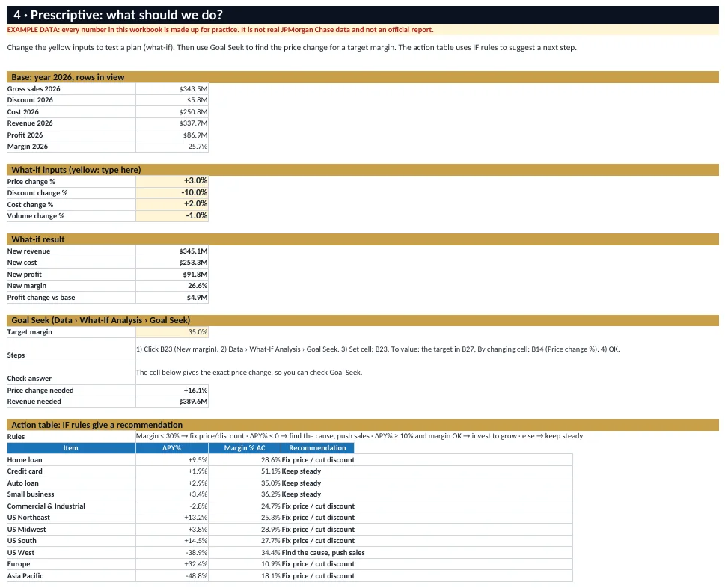Click US South ΔPY% value +14.5%

172,541
